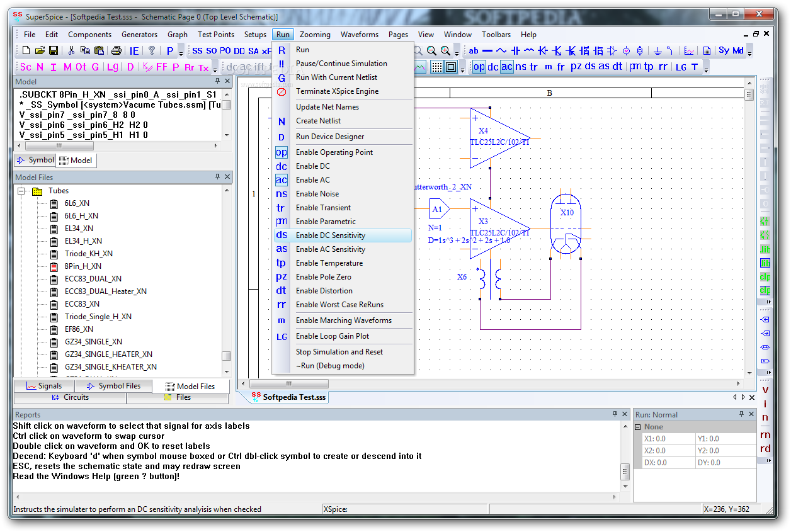Image resolution: width=791 pixels, height=532 pixels.
Task: Open analysis toolbar overflow dropdown arrow
Action: [705, 68]
